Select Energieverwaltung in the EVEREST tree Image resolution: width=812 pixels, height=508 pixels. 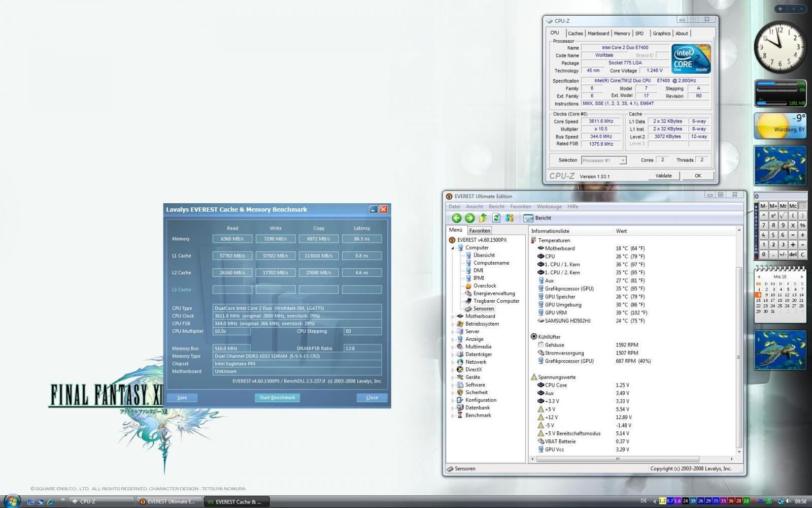click(494, 293)
